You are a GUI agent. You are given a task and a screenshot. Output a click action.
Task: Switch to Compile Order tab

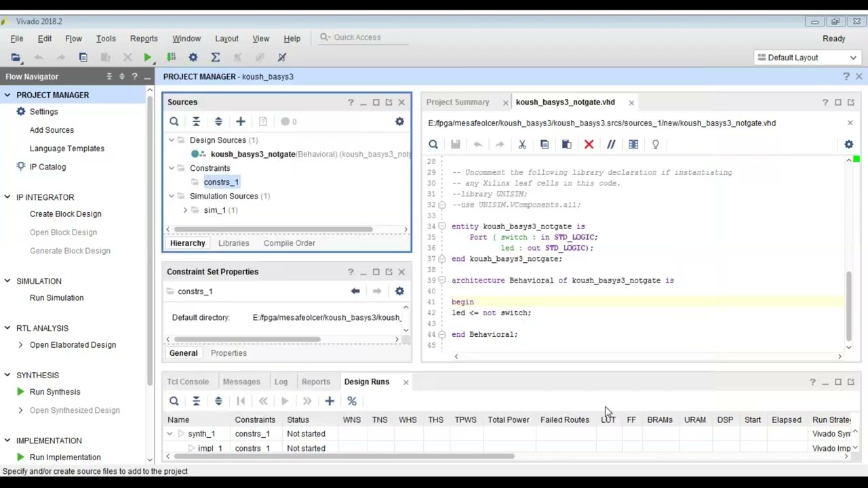tap(290, 243)
